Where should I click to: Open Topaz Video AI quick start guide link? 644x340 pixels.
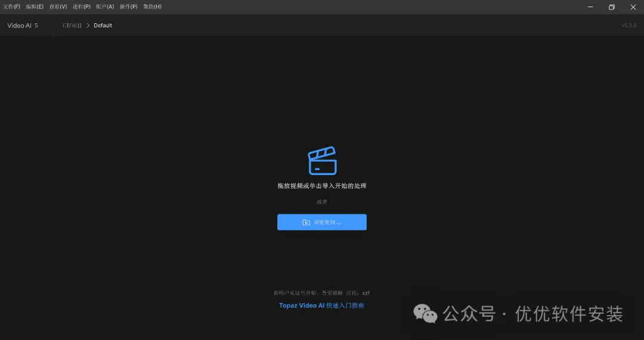321,305
